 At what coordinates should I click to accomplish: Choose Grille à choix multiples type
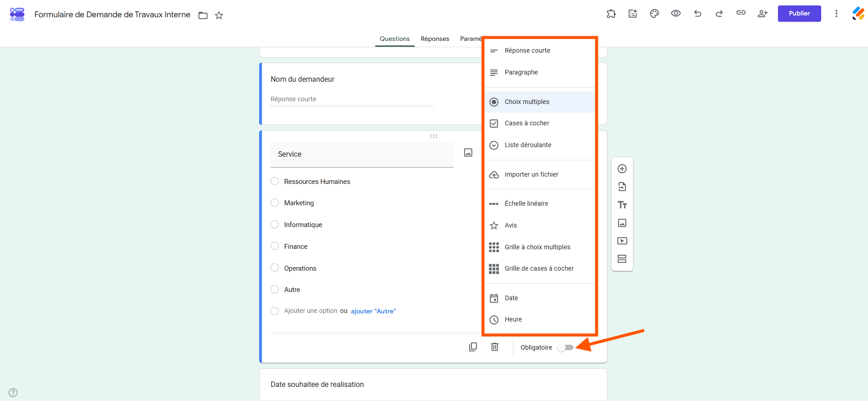[x=540, y=247]
